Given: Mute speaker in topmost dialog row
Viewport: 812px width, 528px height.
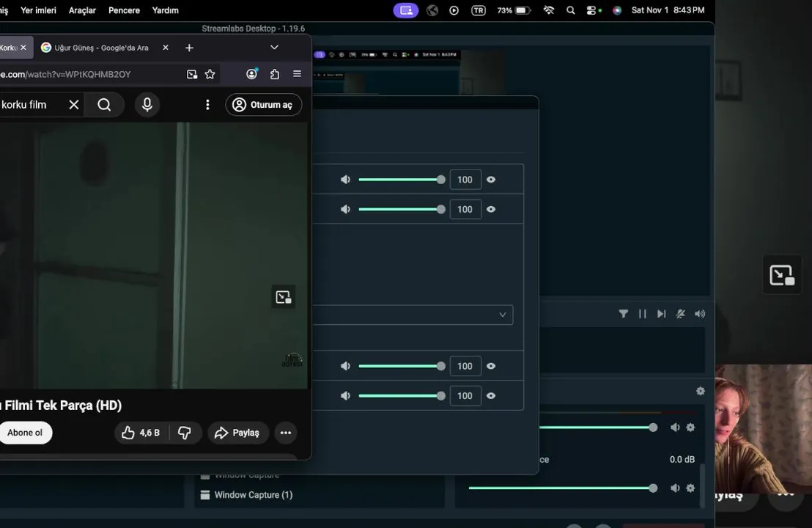Looking at the screenshot, I should coord(345,180).
